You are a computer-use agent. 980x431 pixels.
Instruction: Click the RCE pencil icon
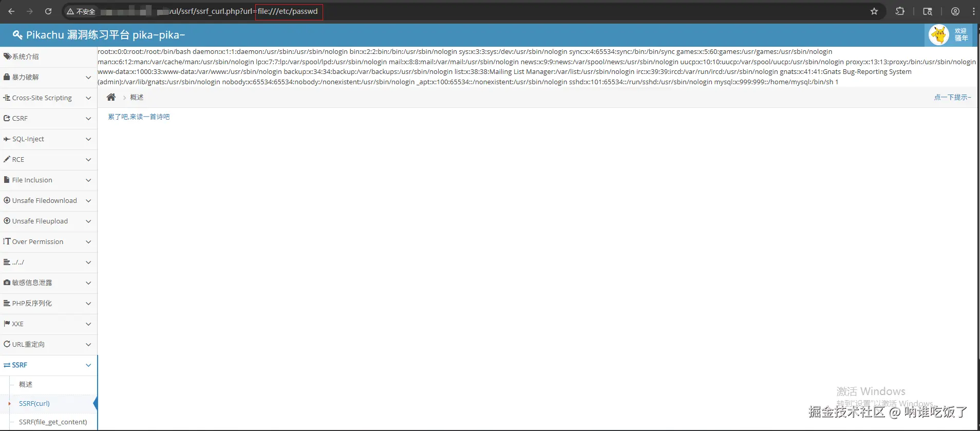7,159
